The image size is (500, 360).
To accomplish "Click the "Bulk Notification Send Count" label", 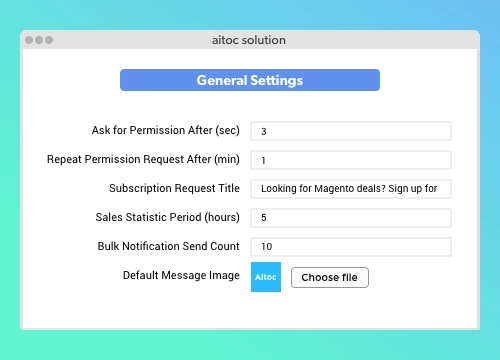I will (x=168, y=246).
